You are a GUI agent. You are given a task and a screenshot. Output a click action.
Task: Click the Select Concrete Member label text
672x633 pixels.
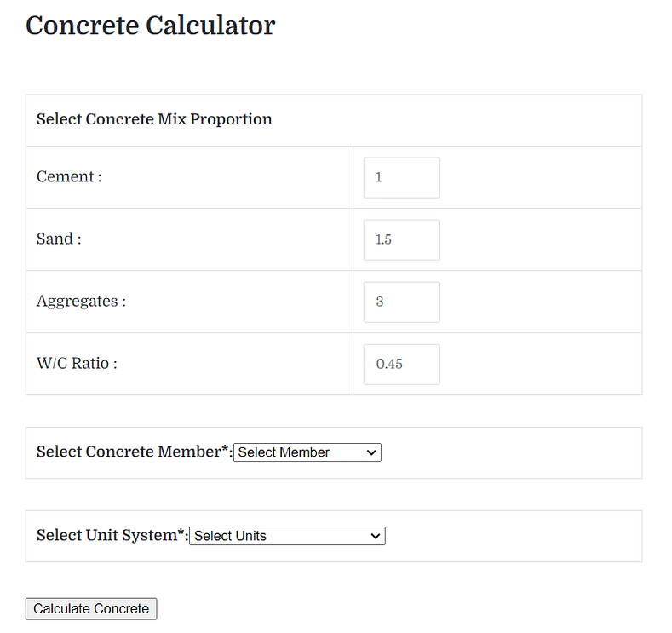tap(128, 452)
